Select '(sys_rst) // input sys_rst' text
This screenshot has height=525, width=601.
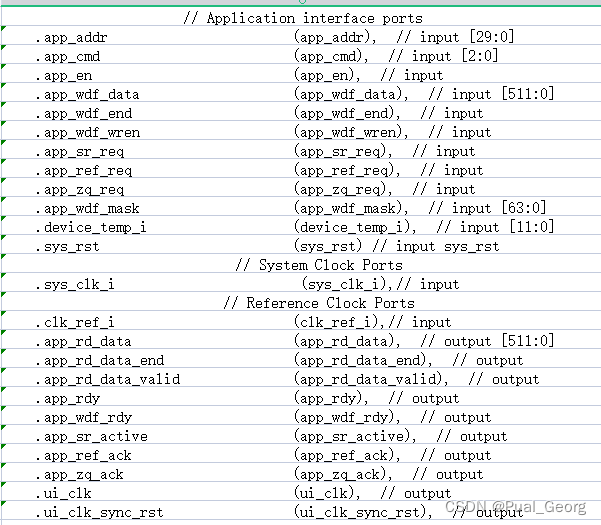[397, 246]
